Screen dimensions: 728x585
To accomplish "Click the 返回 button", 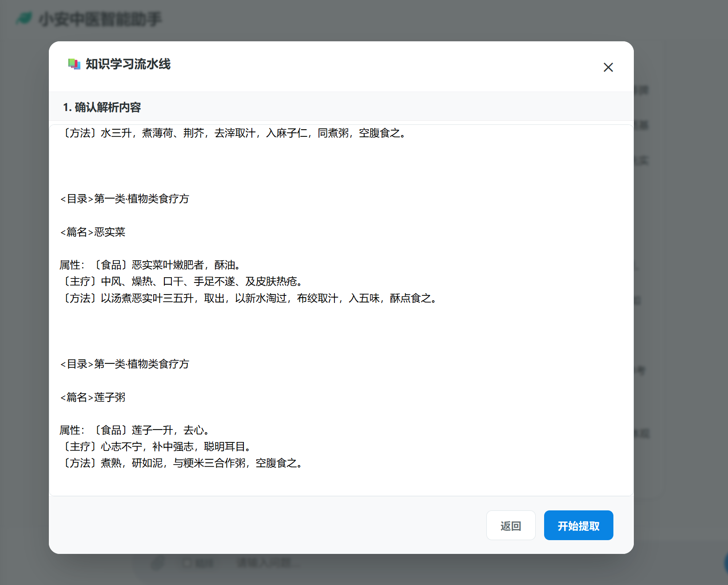I will click(511, 525).
